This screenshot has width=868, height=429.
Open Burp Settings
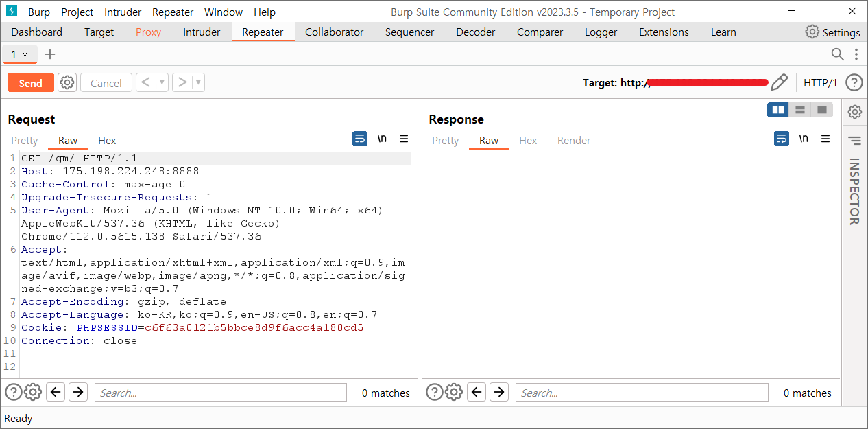click(832, 32)
